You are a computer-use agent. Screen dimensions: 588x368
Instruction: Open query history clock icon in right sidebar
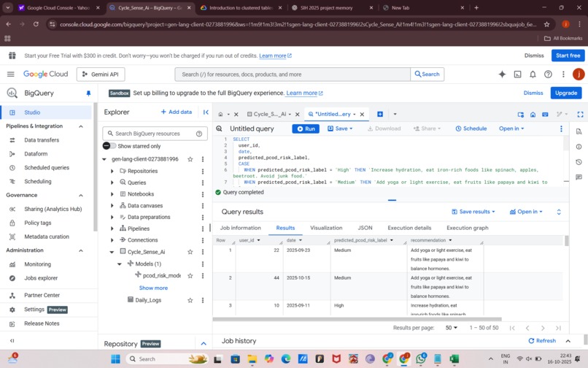tap(579, 162)
